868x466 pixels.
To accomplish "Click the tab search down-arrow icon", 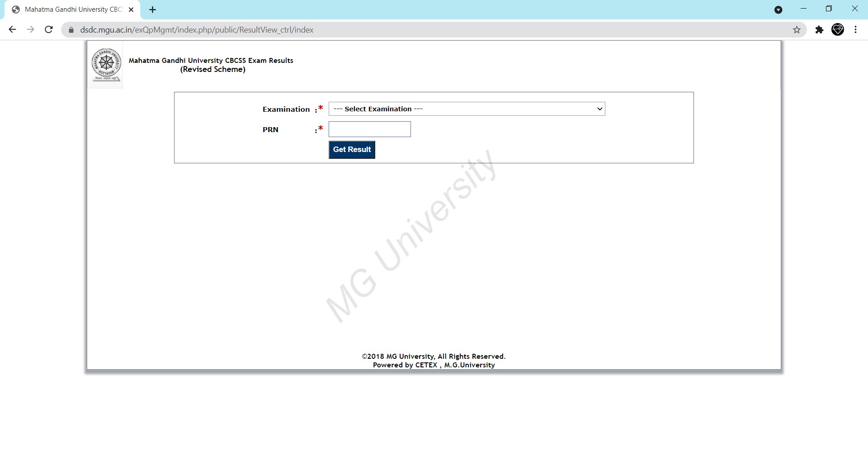I will point(778,10).
